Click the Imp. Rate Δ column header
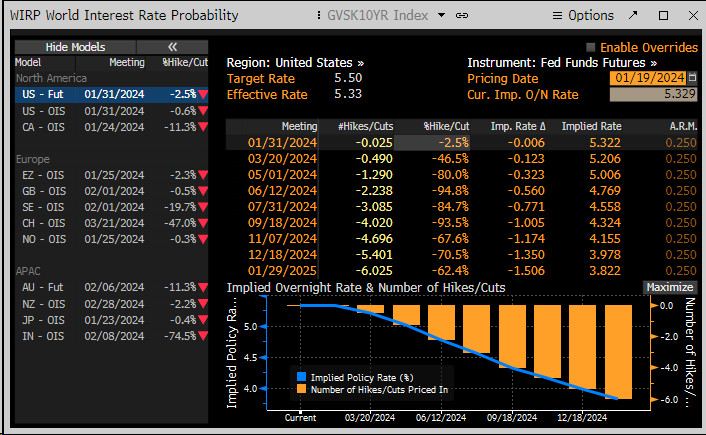This screenshot has width=706, height=435. [x=518, y=127]
